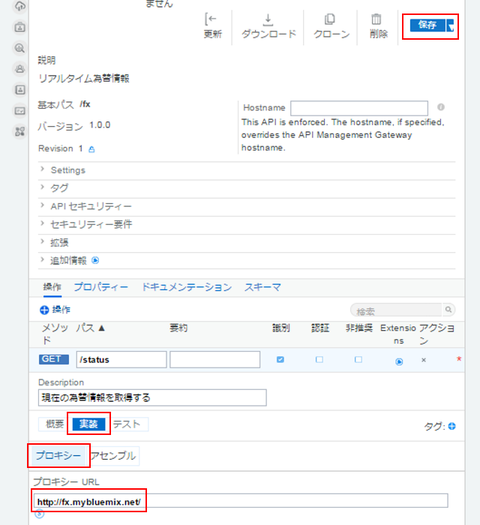Image resolution: width=480 pixels, height=525 pixels.
Task: Open the save button dropdown arrow
Action: (x=450, y=25)
